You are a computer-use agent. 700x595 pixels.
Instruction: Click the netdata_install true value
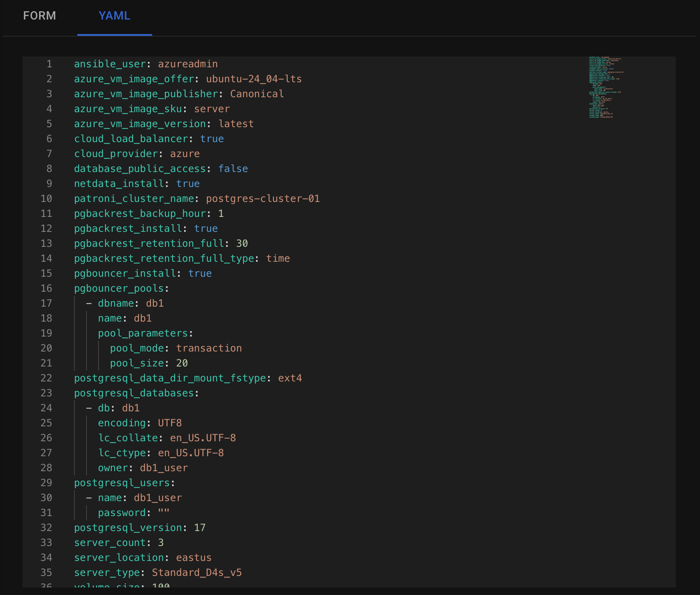[188, 184]
